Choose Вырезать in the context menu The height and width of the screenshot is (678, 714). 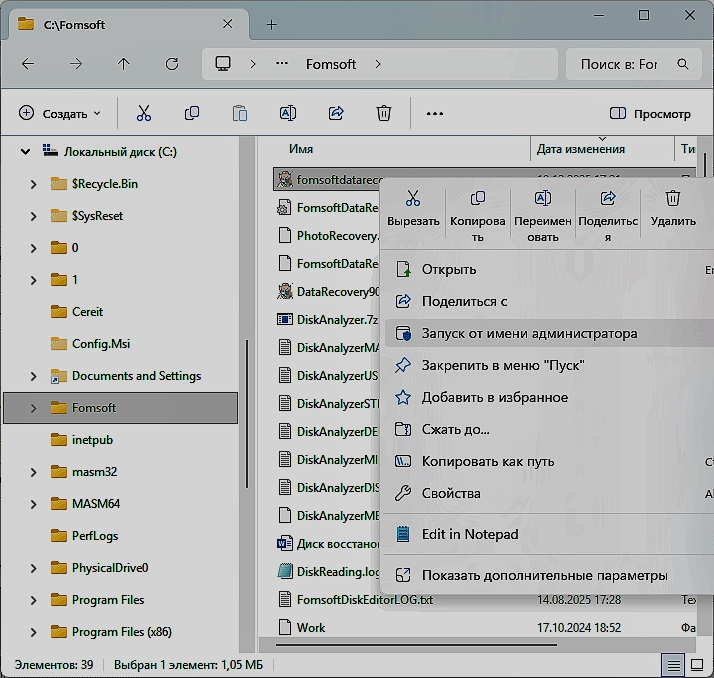point(413,209)
